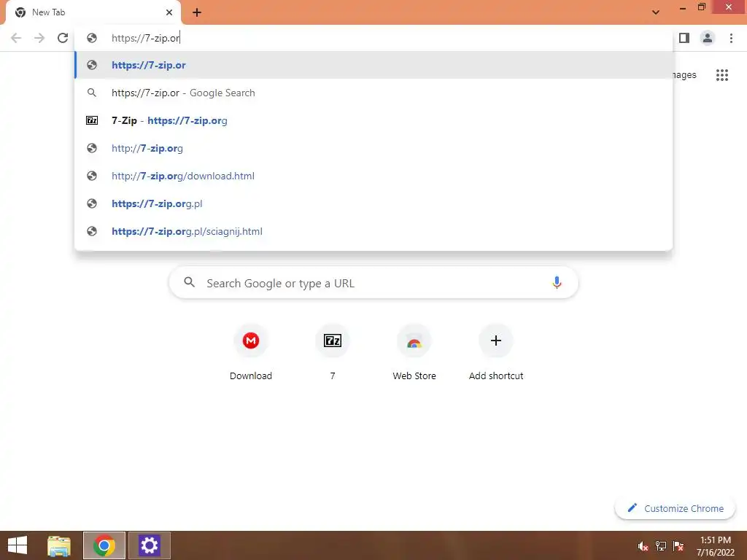747x560 pixels.
Task: Click the Customize Chrome button
Action: 675,508
